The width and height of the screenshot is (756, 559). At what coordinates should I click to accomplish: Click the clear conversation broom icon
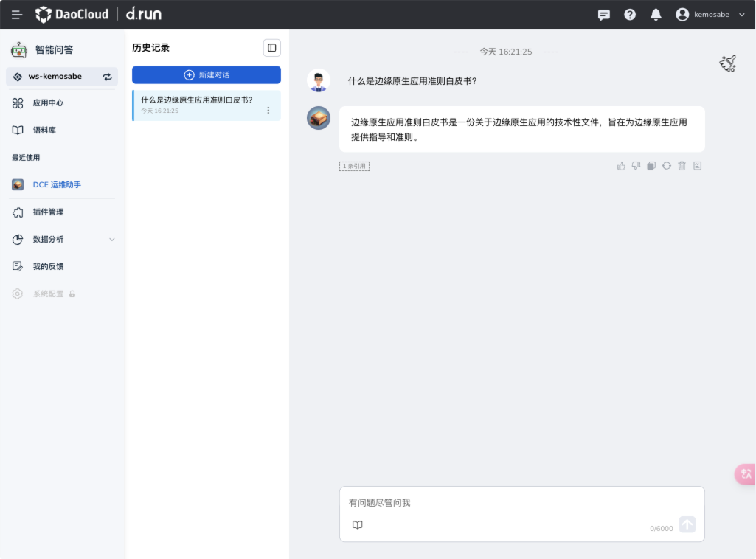(x=728, y=63)
